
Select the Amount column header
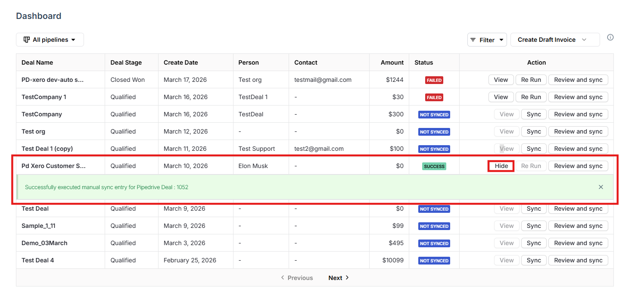(392, 62)
